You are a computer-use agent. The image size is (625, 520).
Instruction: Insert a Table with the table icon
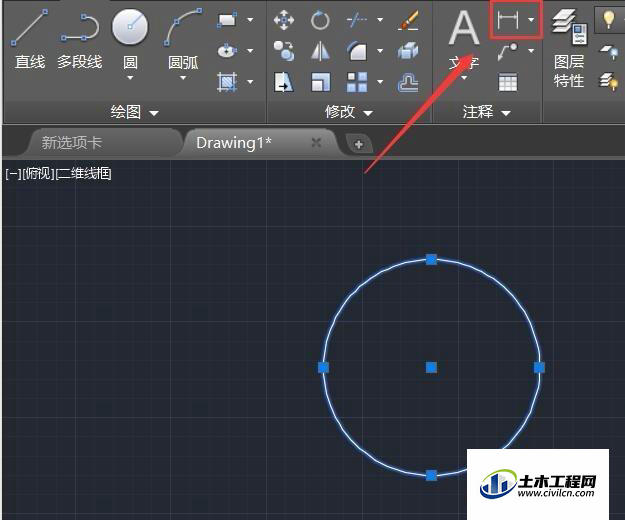click(x=508, y=82)
